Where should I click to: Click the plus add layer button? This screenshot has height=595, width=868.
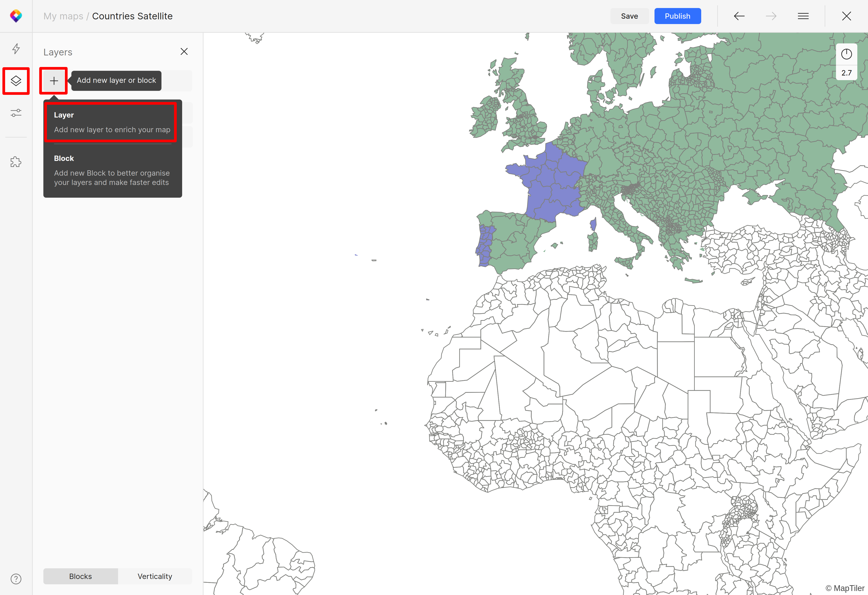coord(54,81)
